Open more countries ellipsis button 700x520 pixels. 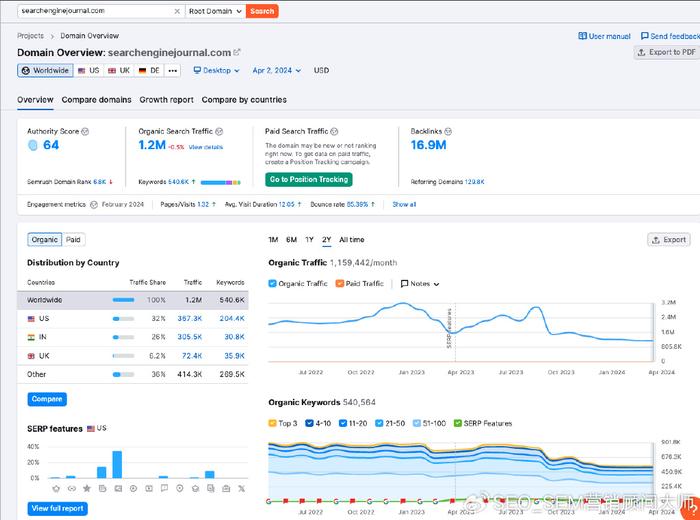[173, 71]
